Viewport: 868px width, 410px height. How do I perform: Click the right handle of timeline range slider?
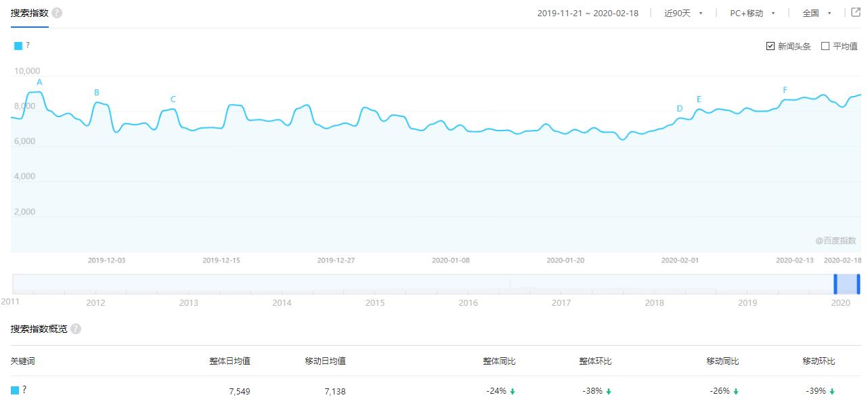click(x=859, y=283)
